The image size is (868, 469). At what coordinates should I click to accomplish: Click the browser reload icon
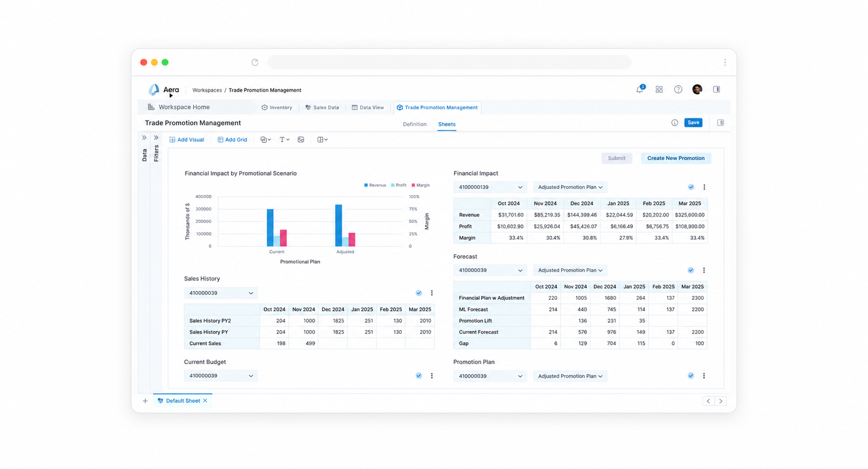coord(255,62)
